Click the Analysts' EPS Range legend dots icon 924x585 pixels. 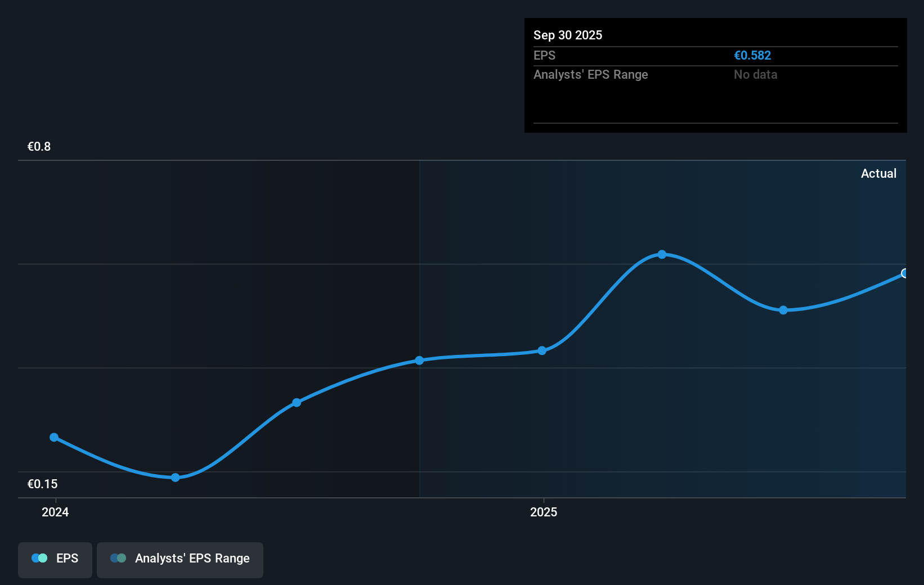(x=118, y=558)
